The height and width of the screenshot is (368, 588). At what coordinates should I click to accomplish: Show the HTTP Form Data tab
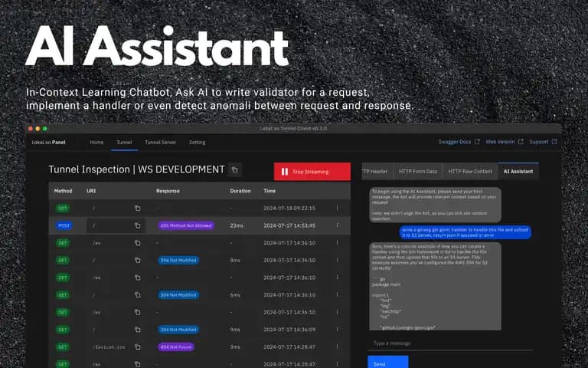pos(418,171)
